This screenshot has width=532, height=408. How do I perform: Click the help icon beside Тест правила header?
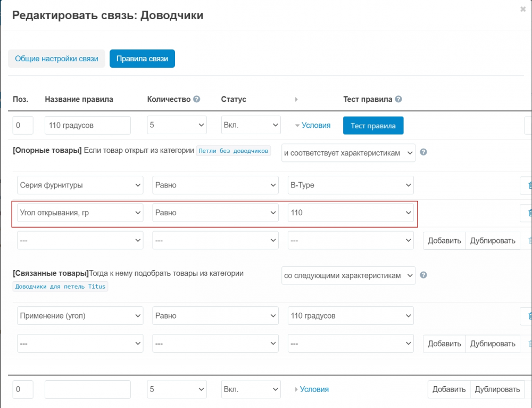(x=398, y=99)
